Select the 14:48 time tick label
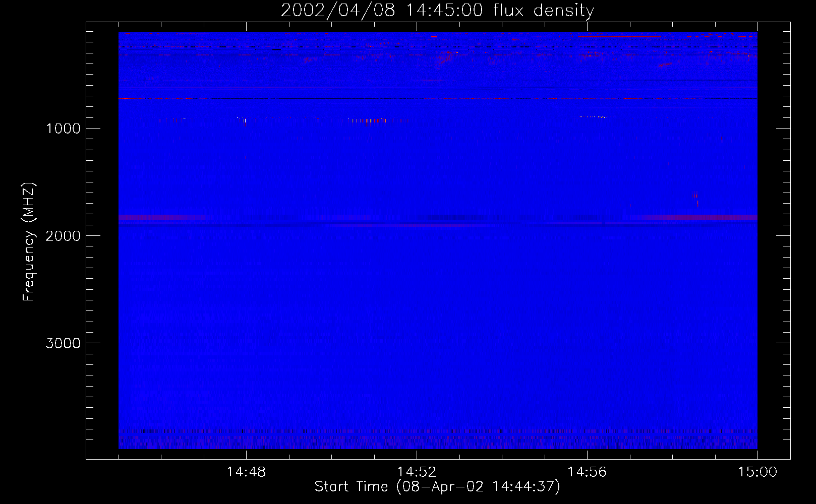The height and width of the screenshot is (504, 816). (246, 472)
